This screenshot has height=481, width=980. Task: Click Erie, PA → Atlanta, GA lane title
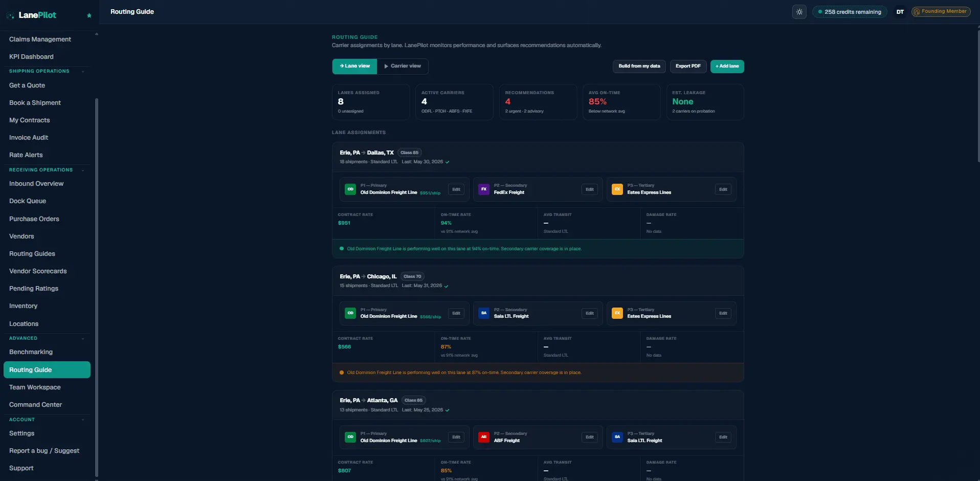pyautogui.click(x=368, y=400)
